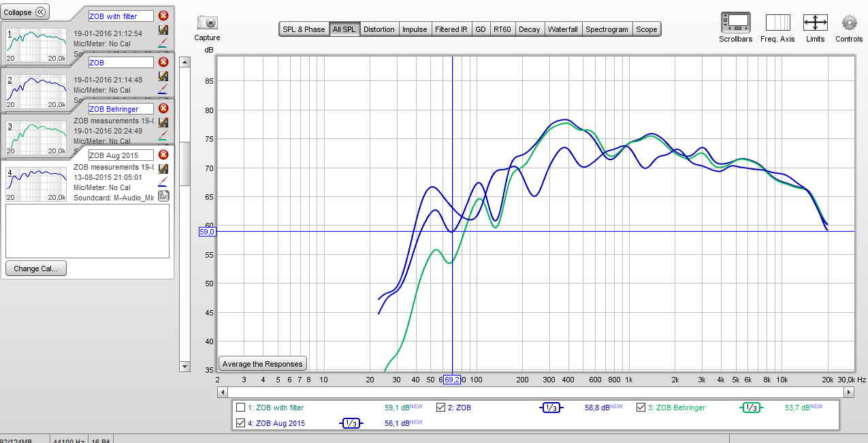Remove measurement 2 'ZOB' with red X
The image size is (868, 443).
click(x=163, y=62)
